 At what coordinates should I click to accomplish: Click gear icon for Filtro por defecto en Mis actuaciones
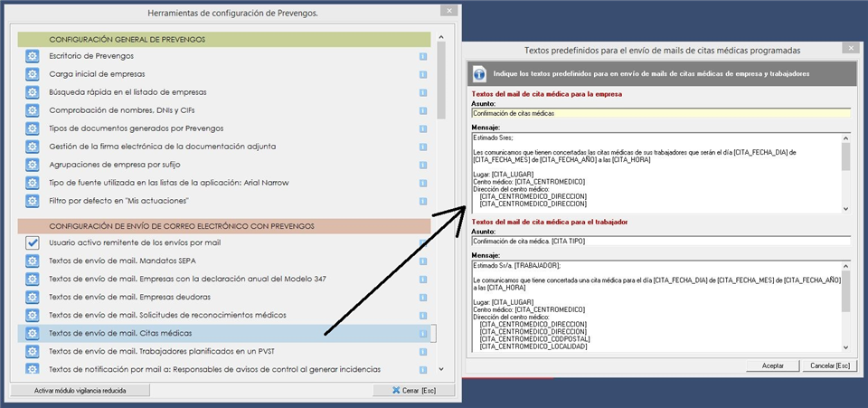33,201
